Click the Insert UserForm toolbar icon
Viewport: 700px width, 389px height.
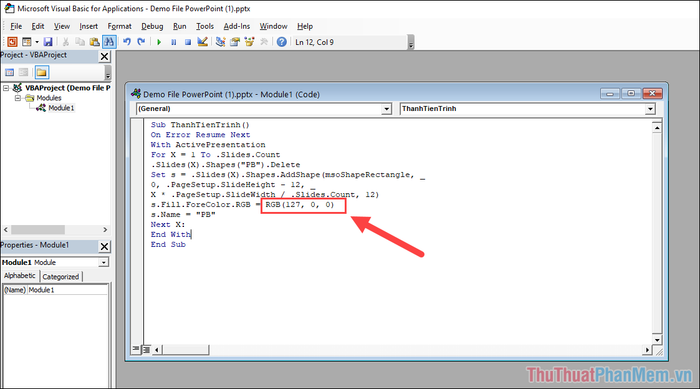[27, 42]
